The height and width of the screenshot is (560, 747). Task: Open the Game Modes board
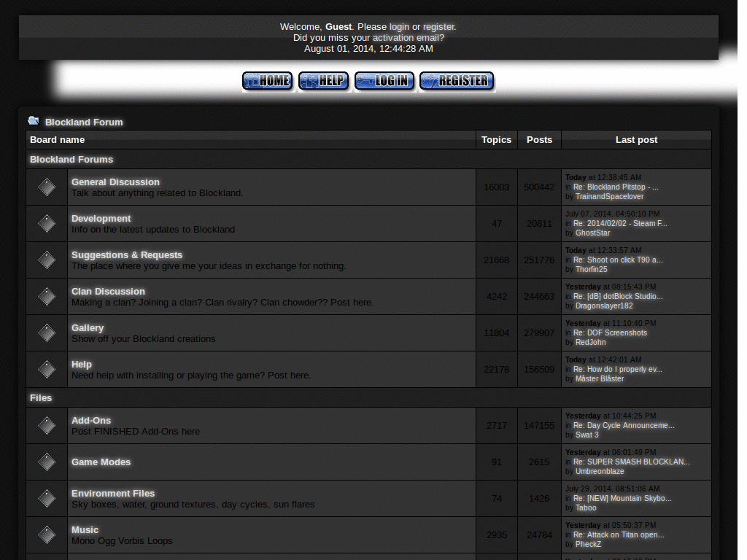pos(101,462)
